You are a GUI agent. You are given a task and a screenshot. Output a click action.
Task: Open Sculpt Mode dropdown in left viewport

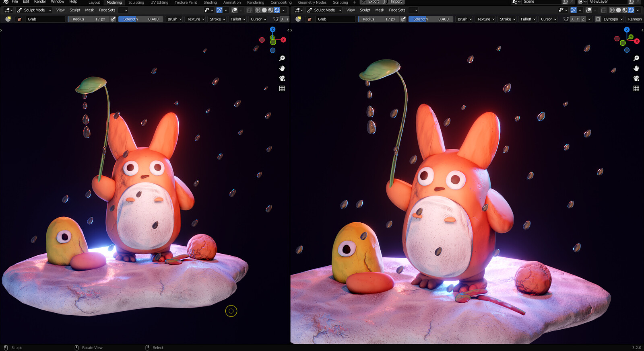click(34, 10)
